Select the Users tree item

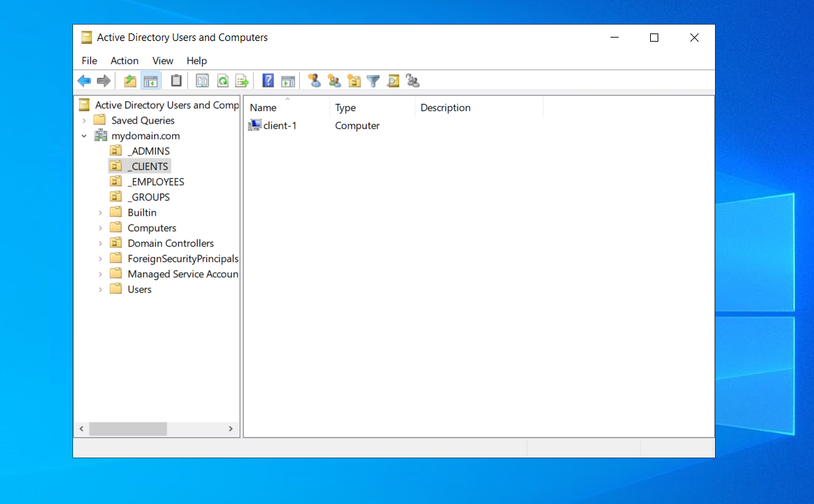click(x=139, y=289)
